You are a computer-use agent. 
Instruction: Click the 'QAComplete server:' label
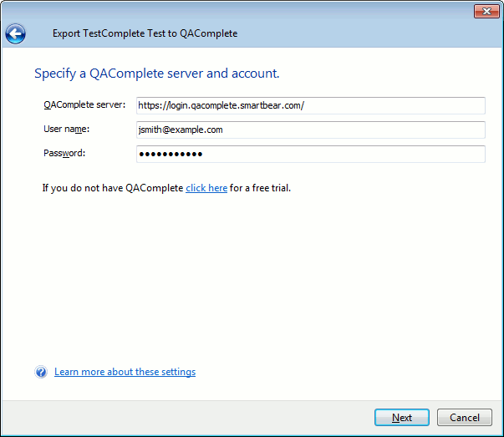tap(84, 105)
